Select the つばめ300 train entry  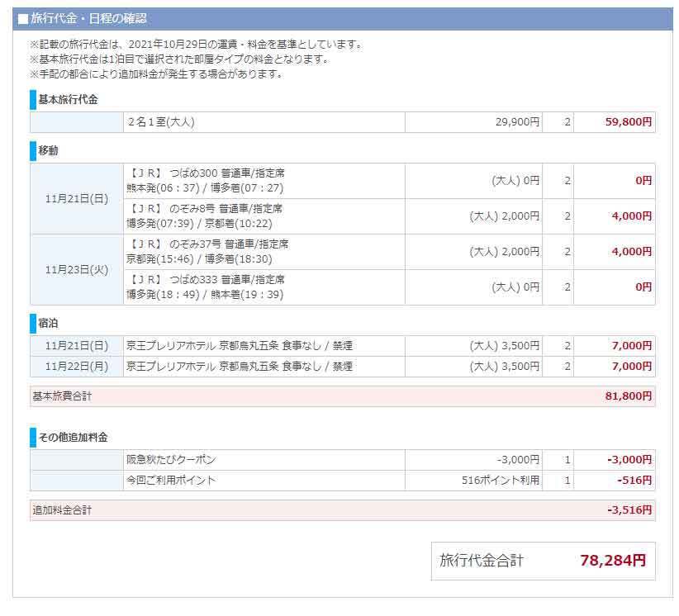[x=207, y=181]
